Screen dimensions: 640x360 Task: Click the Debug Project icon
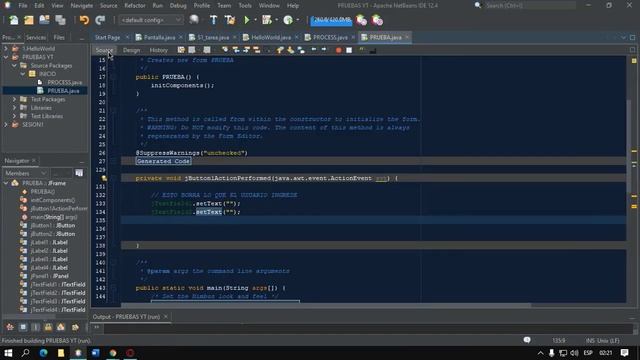click(267, 20)
